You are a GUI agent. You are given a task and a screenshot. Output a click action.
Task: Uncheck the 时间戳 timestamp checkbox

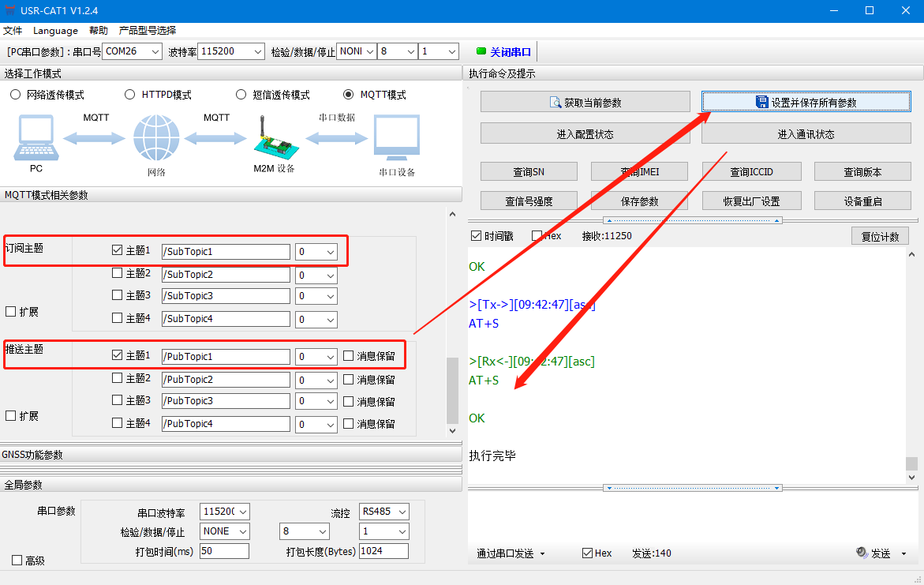tap(476, 235)
